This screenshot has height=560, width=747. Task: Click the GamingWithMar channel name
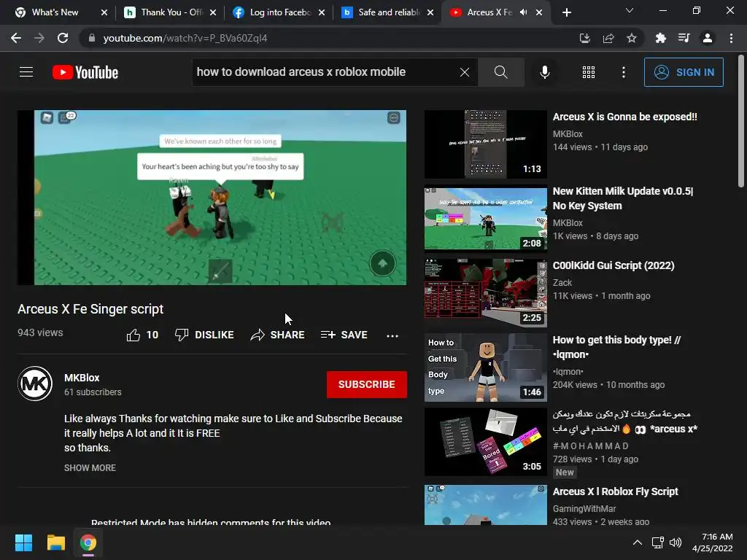pyautogui.click(x=584, y=508)
